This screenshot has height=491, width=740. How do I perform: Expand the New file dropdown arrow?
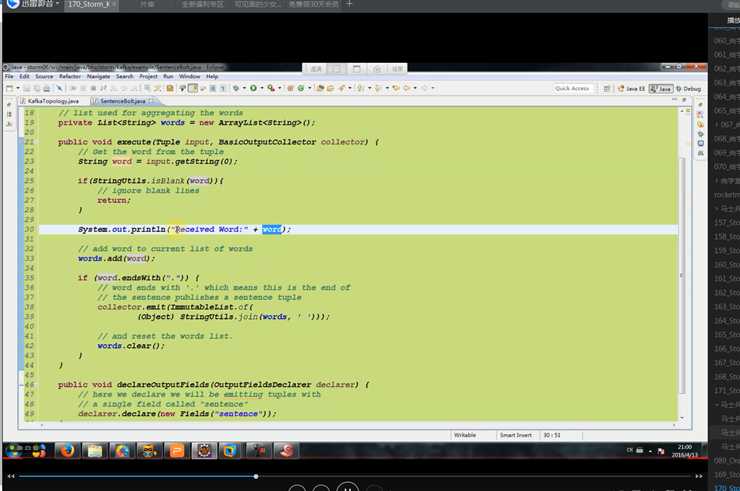point(18,88)
